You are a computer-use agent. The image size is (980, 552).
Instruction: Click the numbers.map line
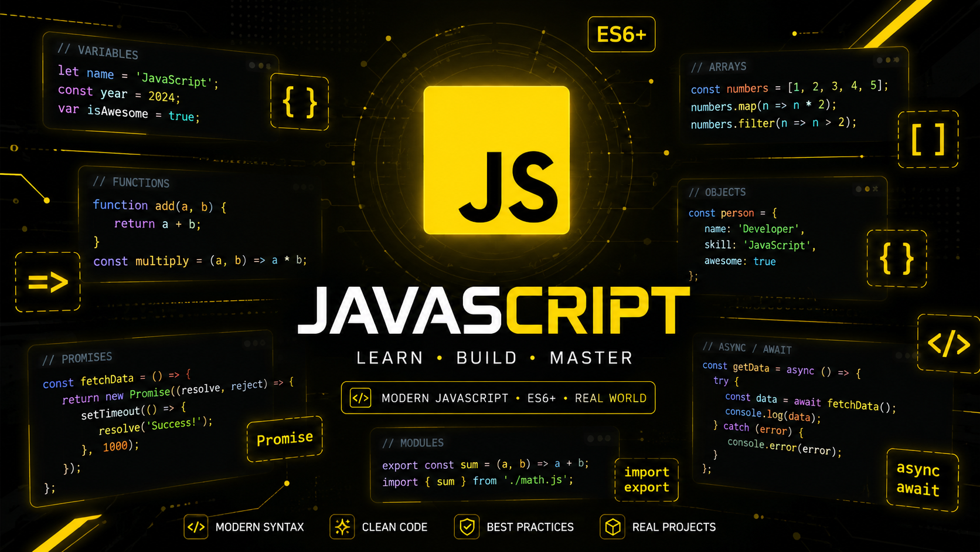[x=764, y=106]
